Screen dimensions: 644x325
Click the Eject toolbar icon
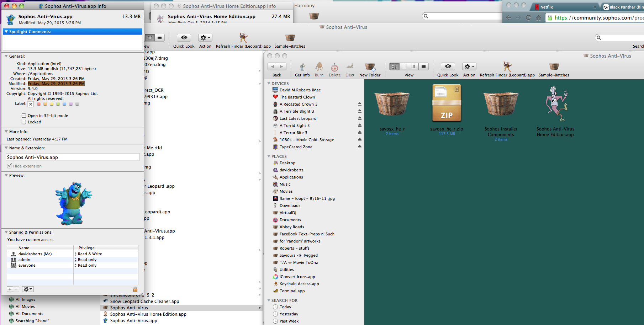click(350, 67)
